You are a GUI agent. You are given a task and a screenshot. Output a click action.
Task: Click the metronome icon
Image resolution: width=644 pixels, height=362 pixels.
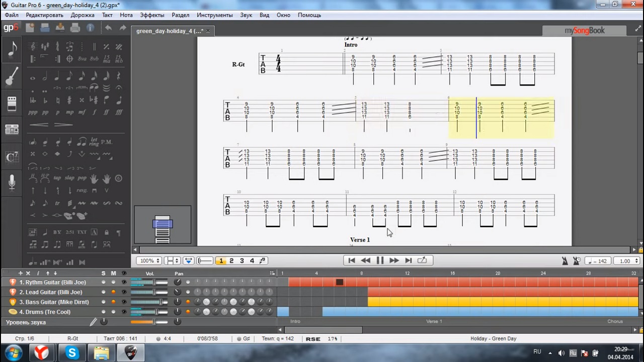click(565, 260)
